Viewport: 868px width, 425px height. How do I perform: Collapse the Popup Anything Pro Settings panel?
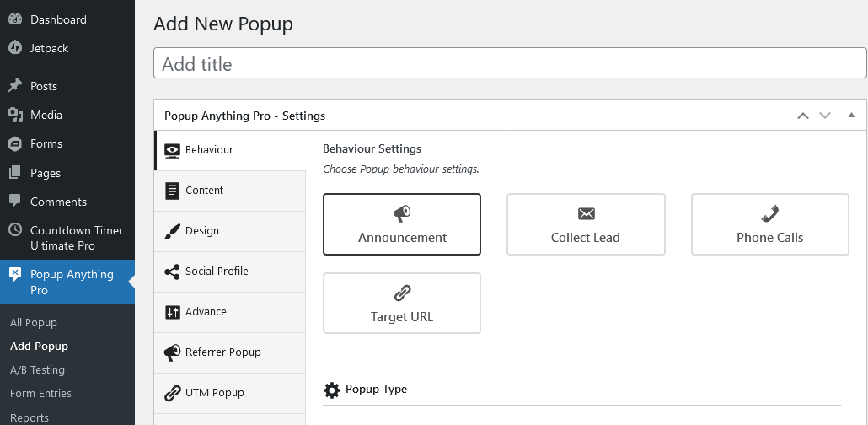click(x=851, y=116)
